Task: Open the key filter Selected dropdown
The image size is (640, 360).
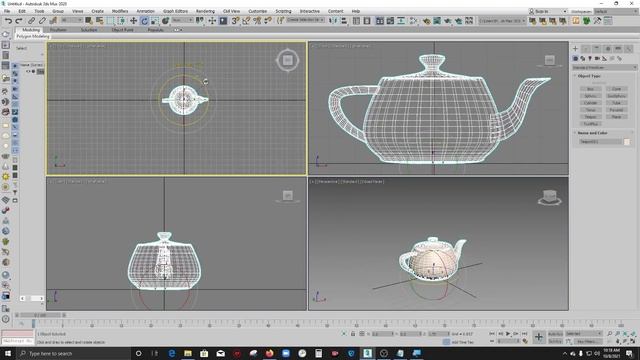Action: pyautogui.click(x=584, y=334)
